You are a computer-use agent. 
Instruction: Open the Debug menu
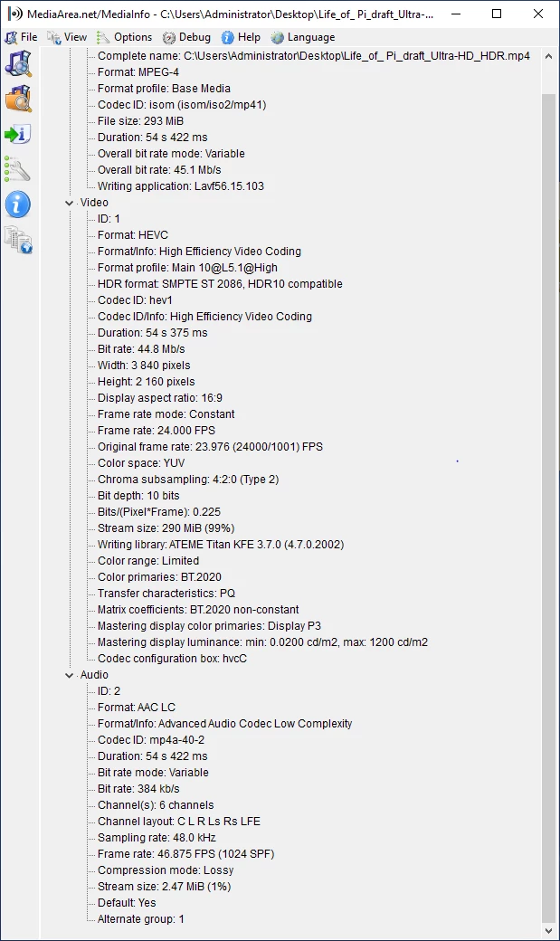[x=186, y=37]
